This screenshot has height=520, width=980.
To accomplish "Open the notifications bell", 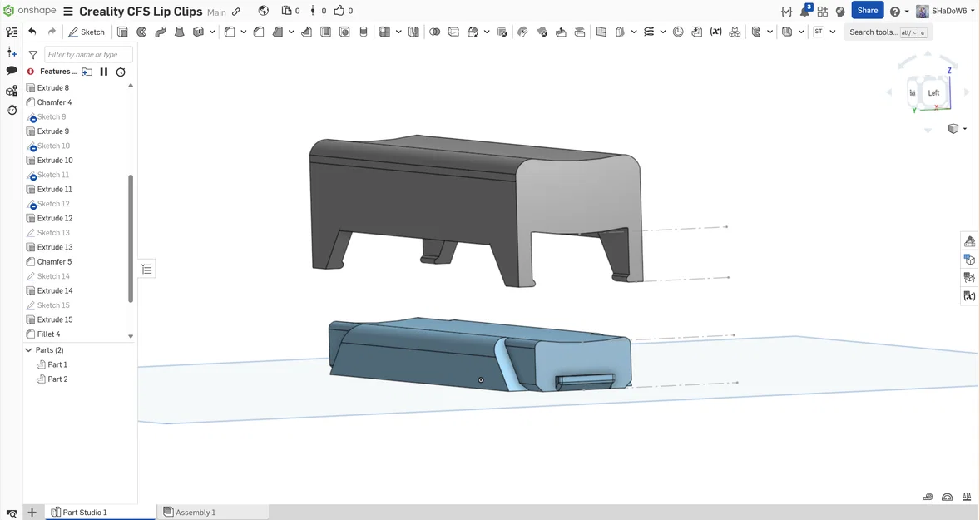I will tap(805, 11).
